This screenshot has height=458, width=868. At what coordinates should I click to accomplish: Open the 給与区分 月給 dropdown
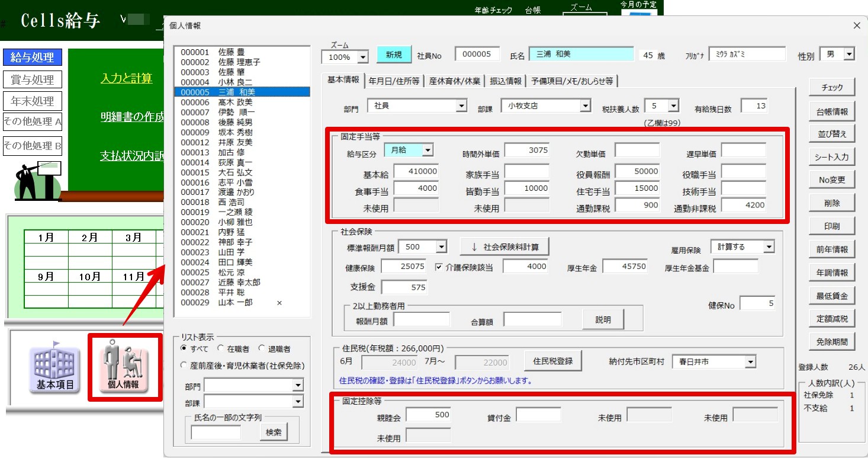[x=427, y=150]
